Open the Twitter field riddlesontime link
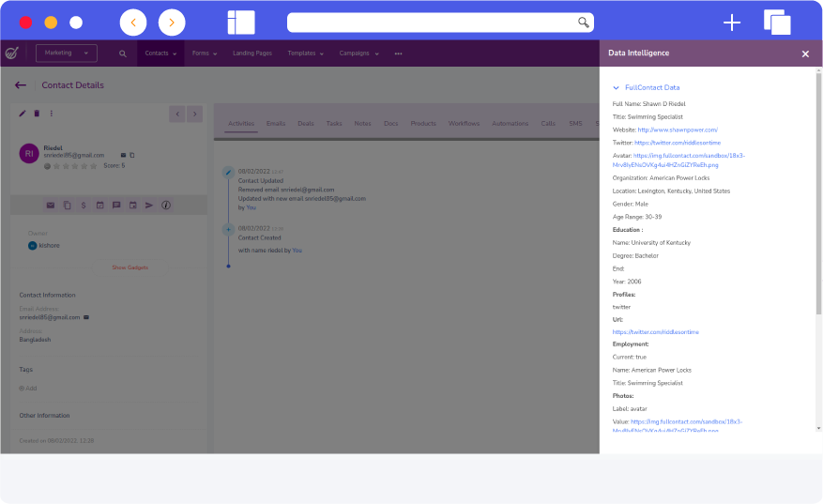This screenshot has height=504, width=823. (x=678, y=143)
